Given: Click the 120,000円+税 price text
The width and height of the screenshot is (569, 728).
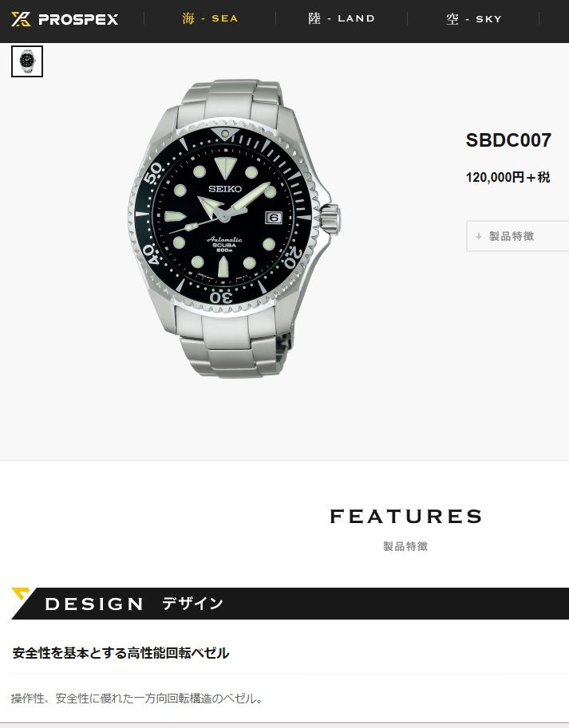Looking at the screenshot, I should coord(508,177).
